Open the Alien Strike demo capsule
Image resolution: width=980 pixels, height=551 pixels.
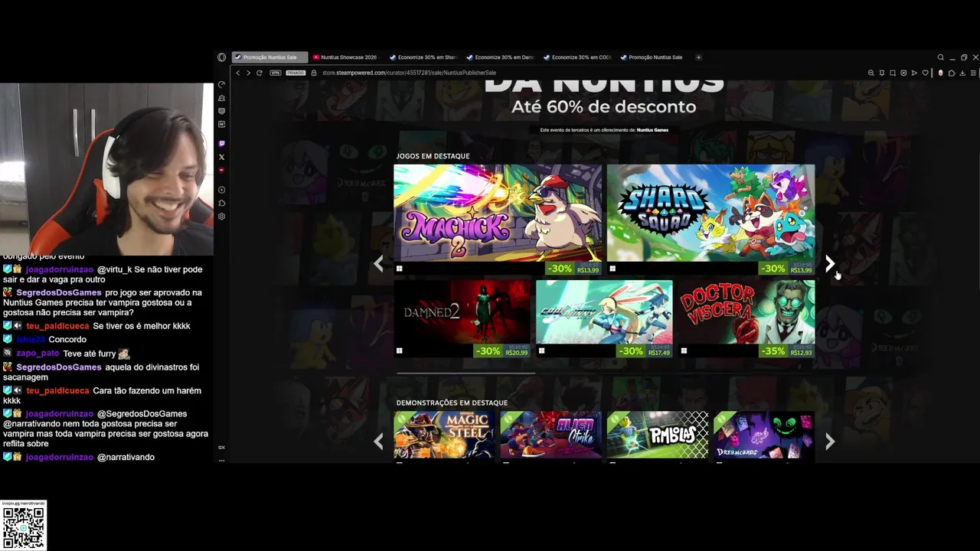tap(550, 435)
